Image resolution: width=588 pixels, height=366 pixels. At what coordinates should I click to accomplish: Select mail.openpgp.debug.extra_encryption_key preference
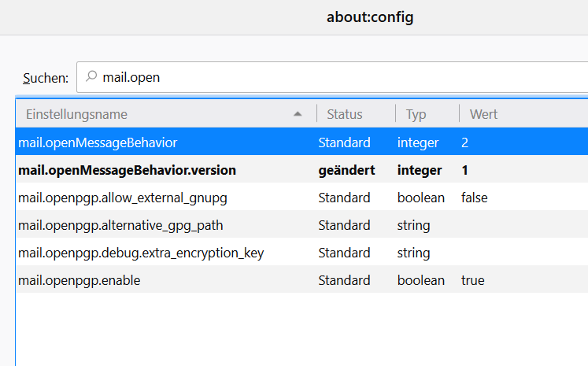point(141,253)
